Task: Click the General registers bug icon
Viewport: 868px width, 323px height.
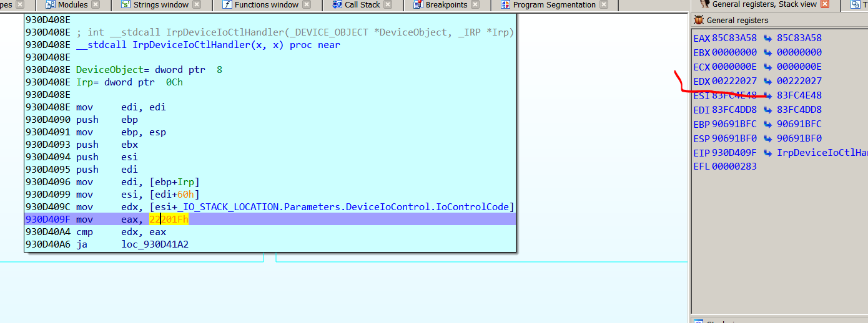Action: 699,21
